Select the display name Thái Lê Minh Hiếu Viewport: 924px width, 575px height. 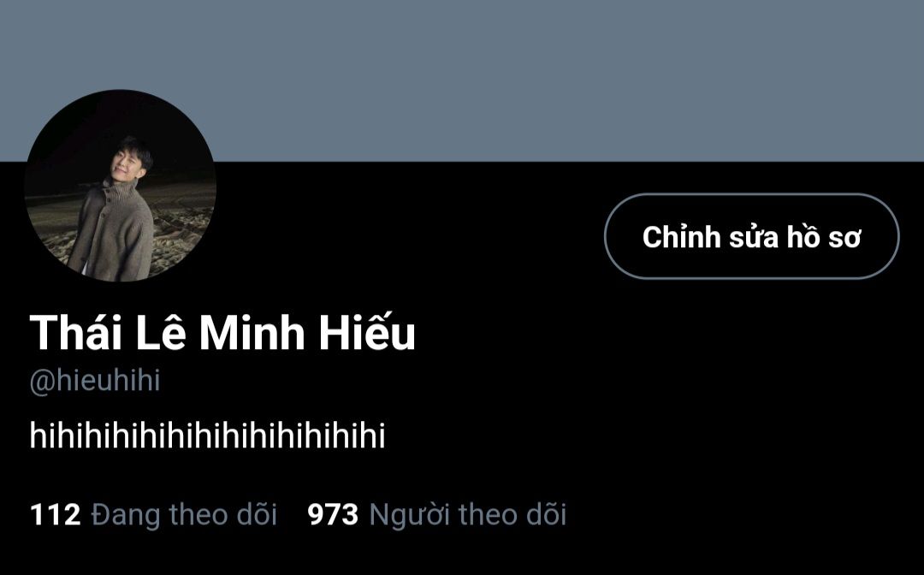pyautogui.click(x=222, y=332)
